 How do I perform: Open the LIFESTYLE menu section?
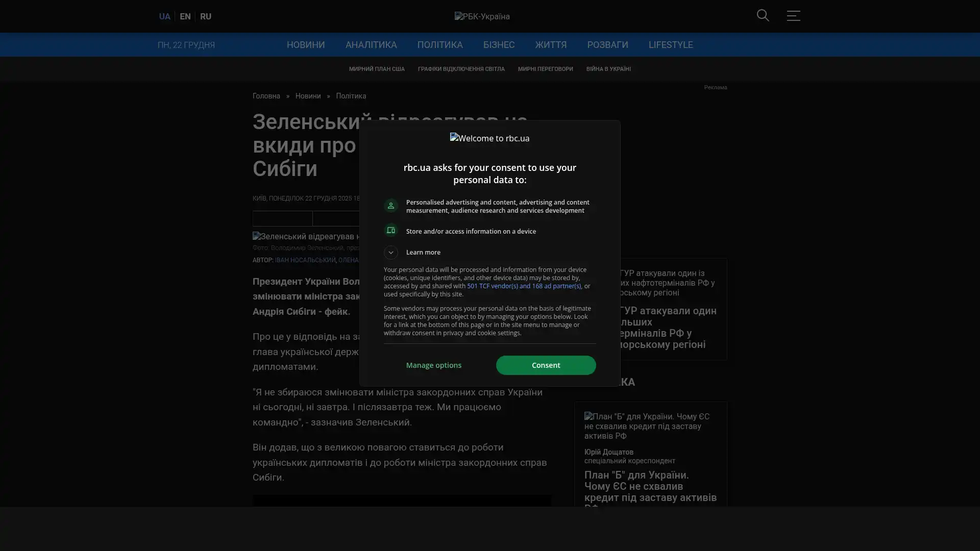pos(670,45)
